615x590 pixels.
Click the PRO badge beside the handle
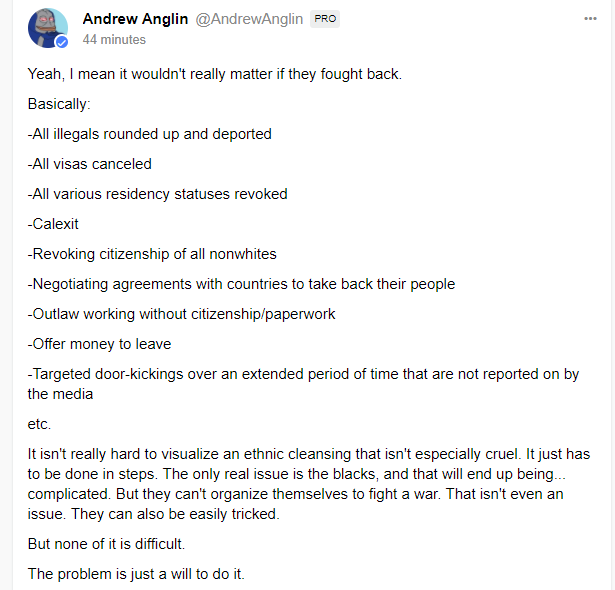tap(324, 19)
